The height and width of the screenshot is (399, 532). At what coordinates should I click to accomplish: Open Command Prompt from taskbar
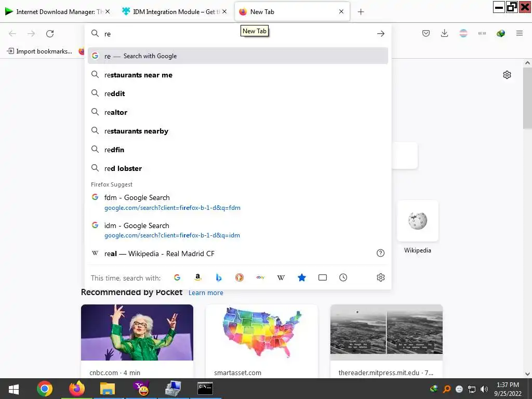point(205,389)
